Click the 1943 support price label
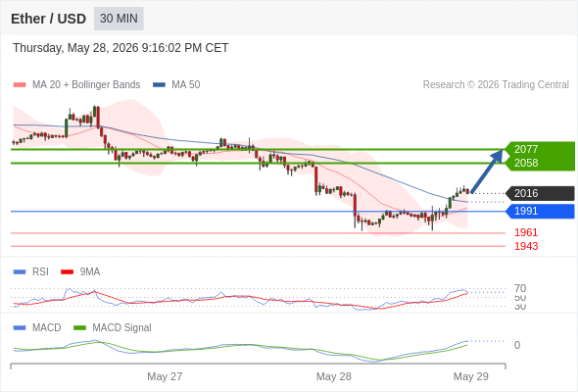 coord(526,246)
